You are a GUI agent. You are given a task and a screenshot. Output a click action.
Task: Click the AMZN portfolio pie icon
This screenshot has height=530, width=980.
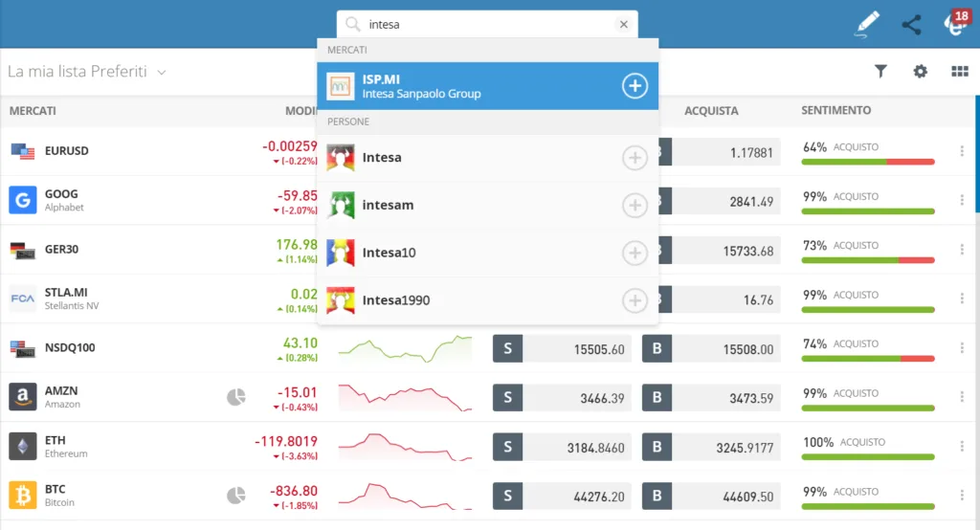click(235, 397)
